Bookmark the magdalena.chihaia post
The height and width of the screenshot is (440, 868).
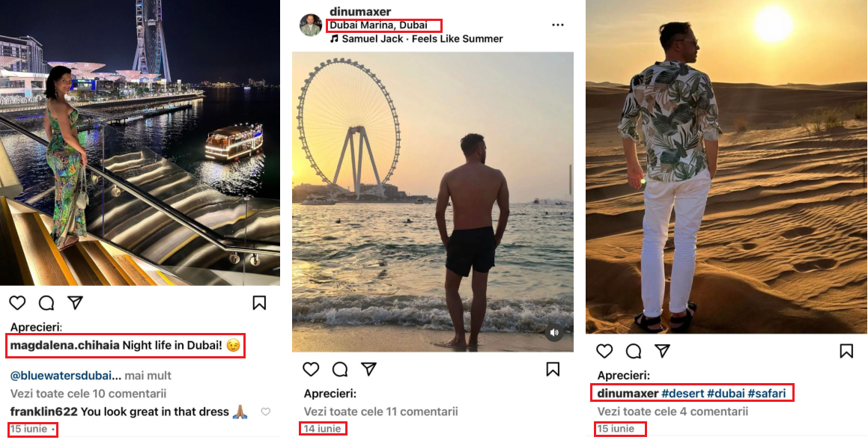pyautogui.click(x=259, y=303)
